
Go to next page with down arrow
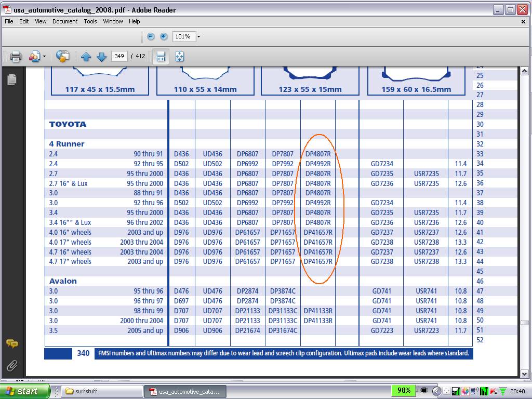tap(102, 57)
